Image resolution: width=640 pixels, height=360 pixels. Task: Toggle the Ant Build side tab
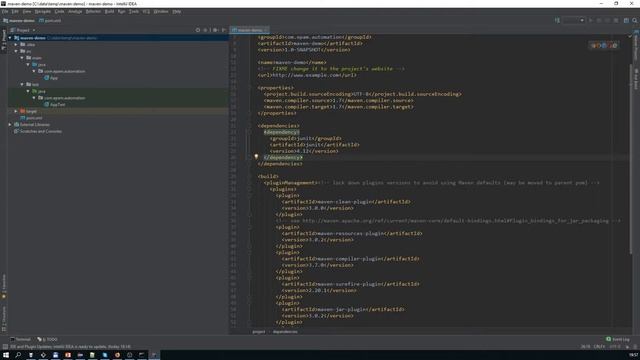coord(636,79)
